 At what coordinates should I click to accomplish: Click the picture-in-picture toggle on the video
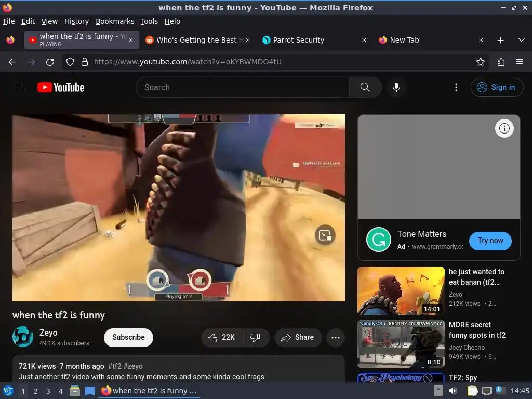(325, 235)
